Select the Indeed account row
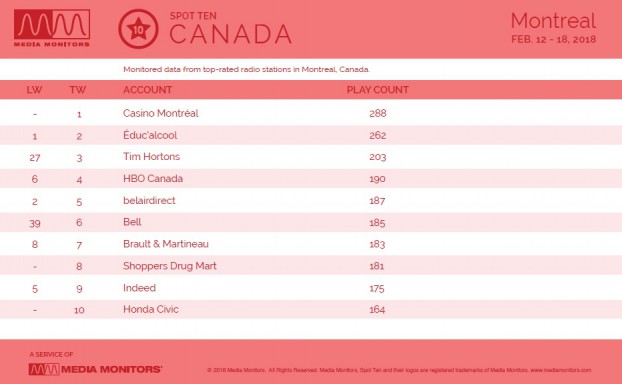This screenshot has width=622, height=384. pos(311,288)
